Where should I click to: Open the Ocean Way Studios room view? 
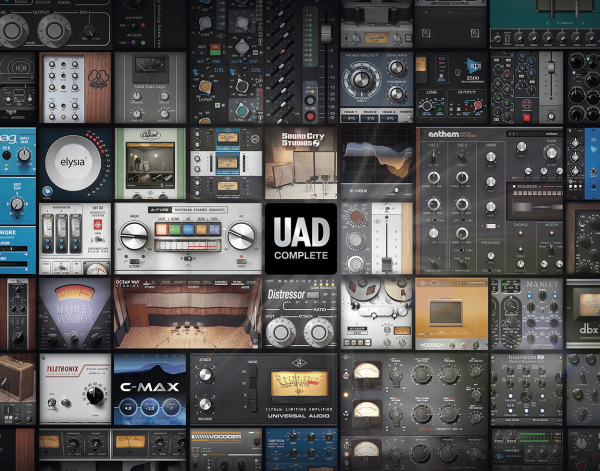[x=188, y=314]
